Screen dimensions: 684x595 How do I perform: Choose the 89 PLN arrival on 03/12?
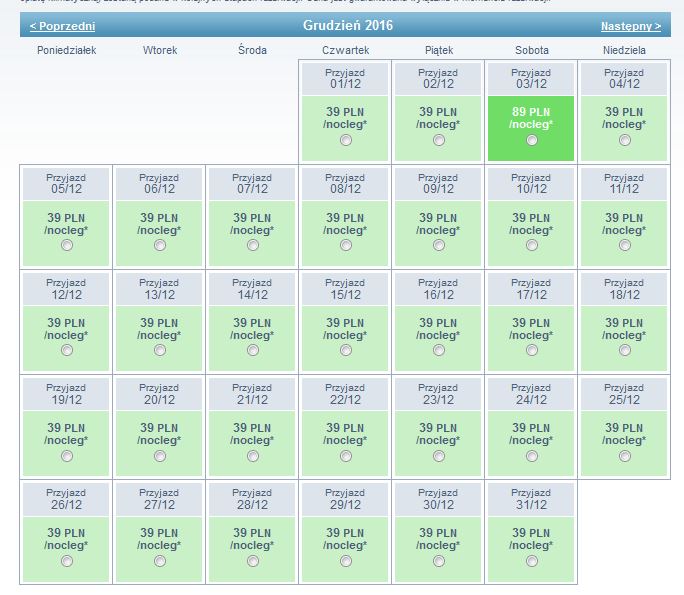[532, 140]
